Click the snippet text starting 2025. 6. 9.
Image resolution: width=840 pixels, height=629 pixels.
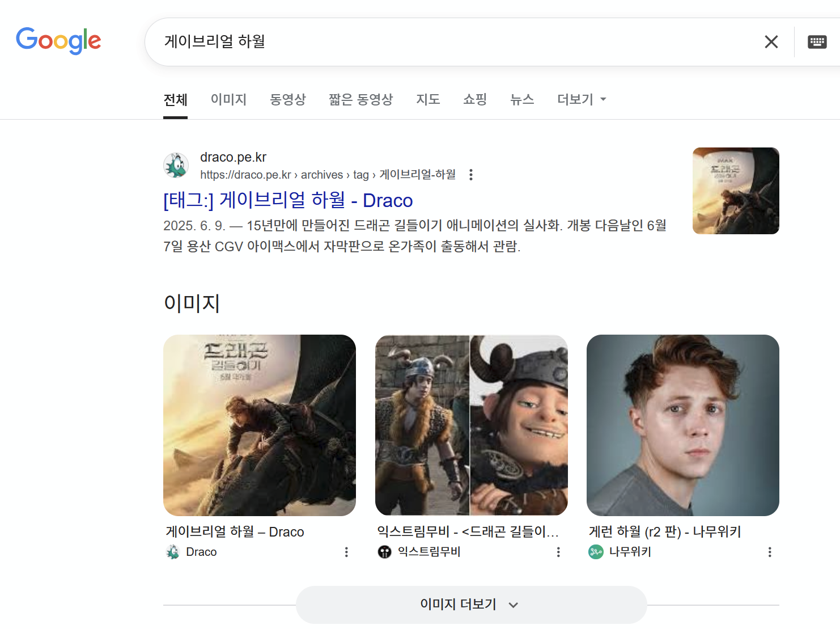point(415,236)
